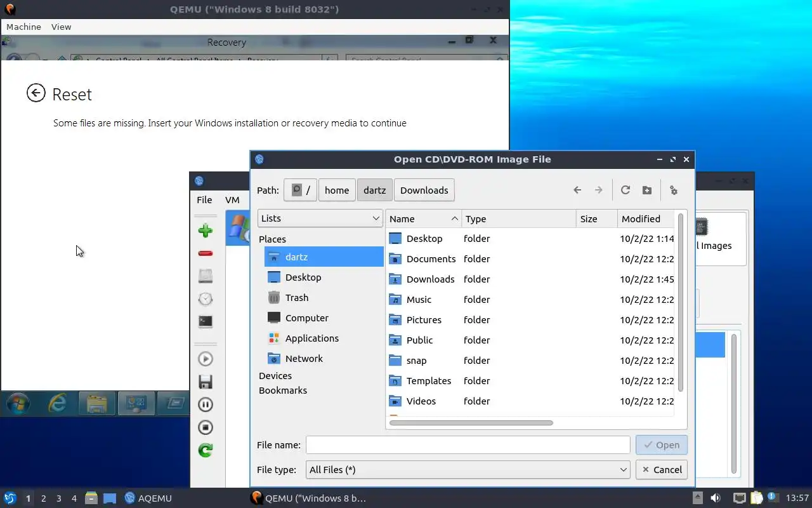The height and width of the screenshot is (508, 812).
Task: Sort files by the Modified column header
Action: [646, 218]
